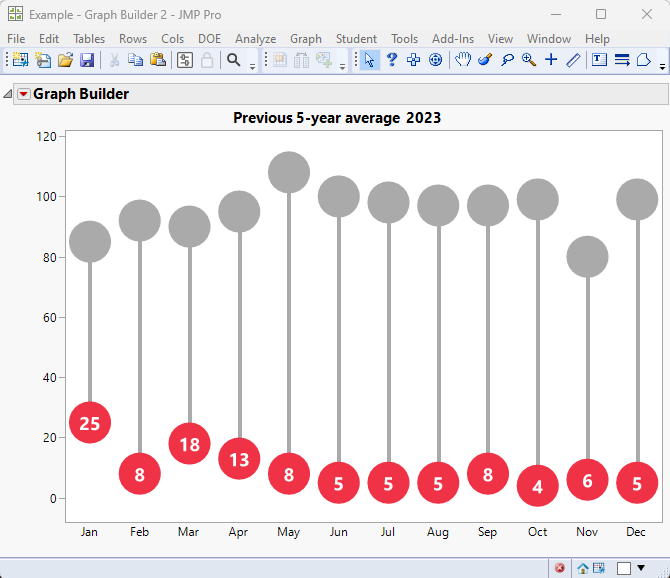670x578 pixels.
Task: Open the Graph menu
Action: 306,39
